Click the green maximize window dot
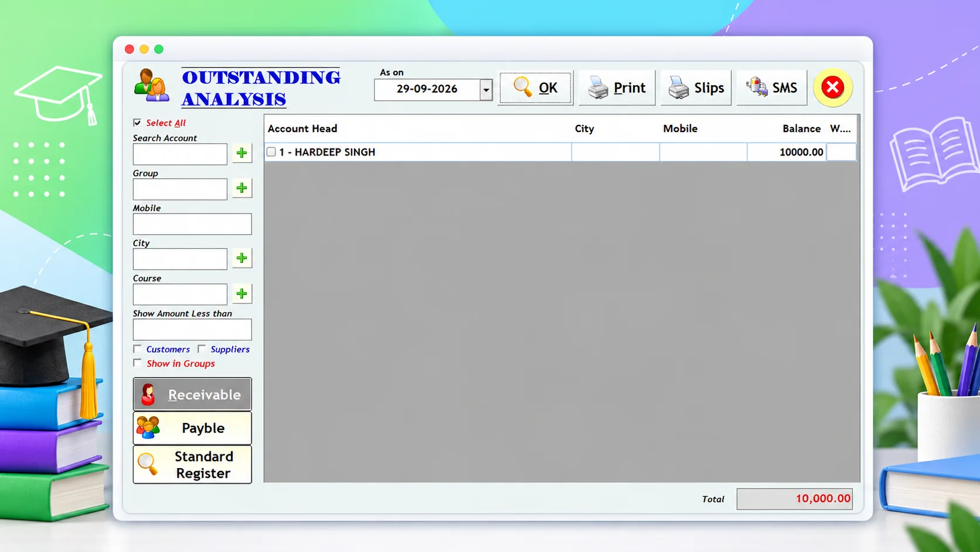Viewport: 980px width, 552px height. pyautogui.click(x=159, y=49)
